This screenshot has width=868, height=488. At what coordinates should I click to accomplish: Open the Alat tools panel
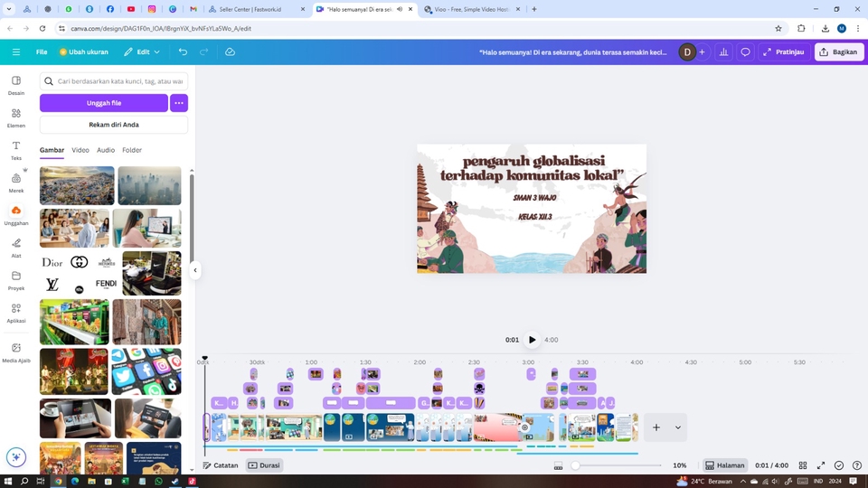(16, 248)
